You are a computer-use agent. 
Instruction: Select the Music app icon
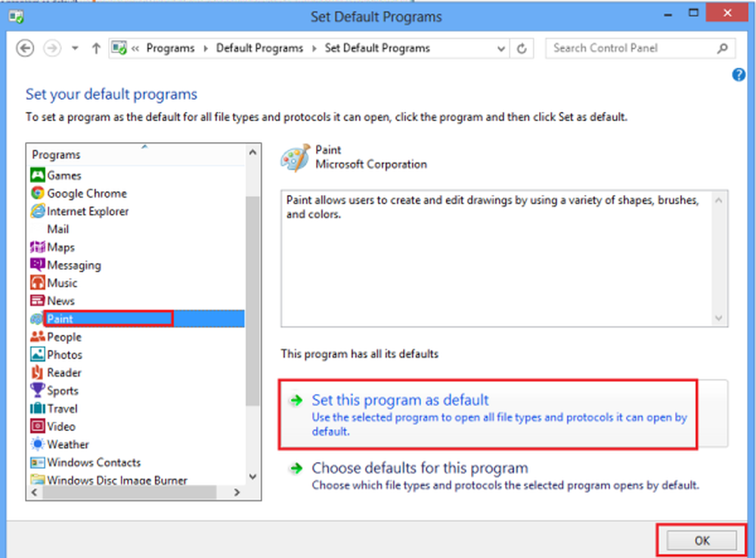[38, 283]
